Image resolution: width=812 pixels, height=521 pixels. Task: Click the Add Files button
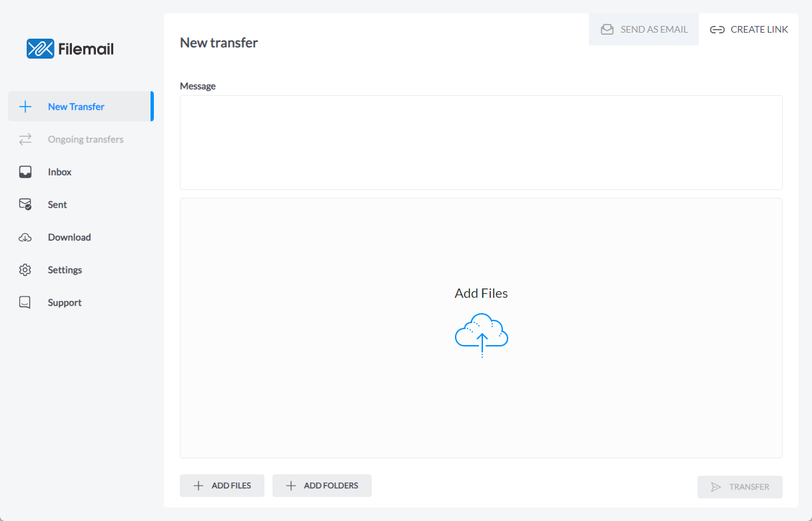(222, 486)
